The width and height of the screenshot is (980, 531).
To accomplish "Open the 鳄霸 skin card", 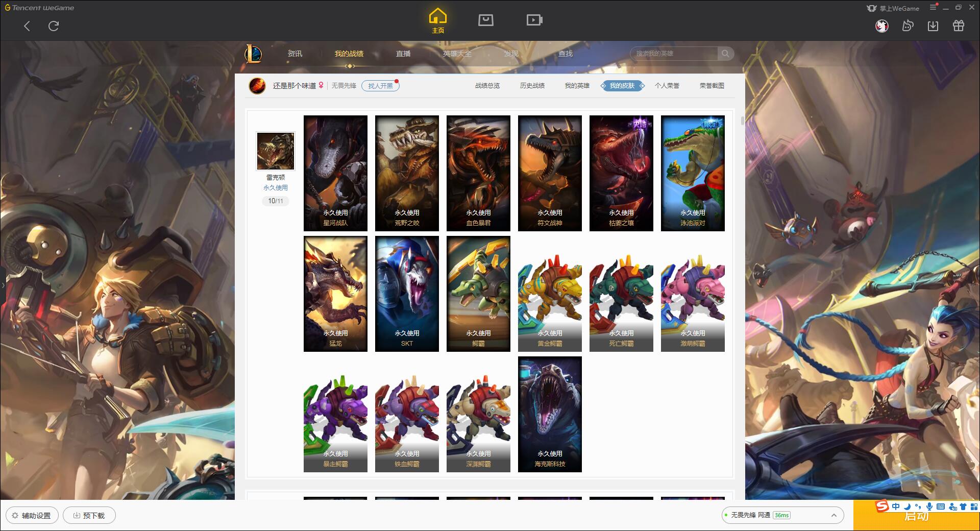I will click(x=478, y=294).
